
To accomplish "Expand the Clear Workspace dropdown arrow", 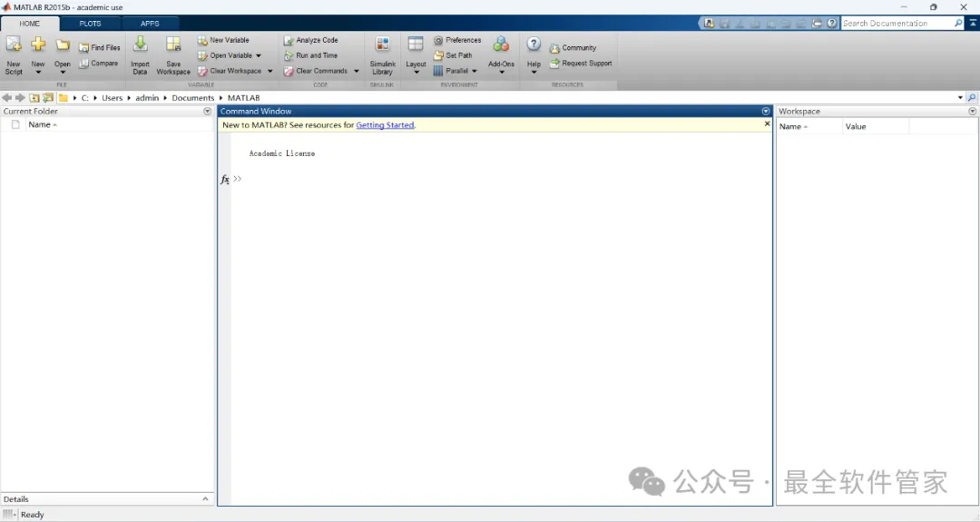I will pyautogui.click(x=270, y=72).
